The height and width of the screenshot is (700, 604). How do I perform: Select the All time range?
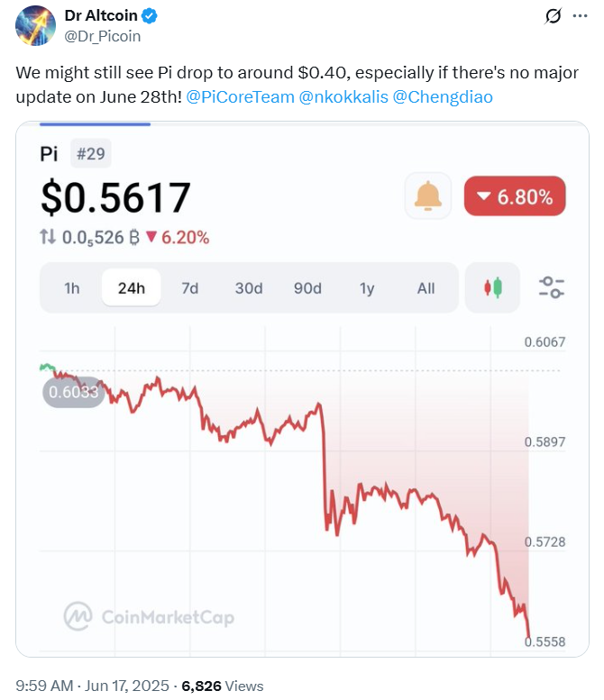click(x=426, y=288)
